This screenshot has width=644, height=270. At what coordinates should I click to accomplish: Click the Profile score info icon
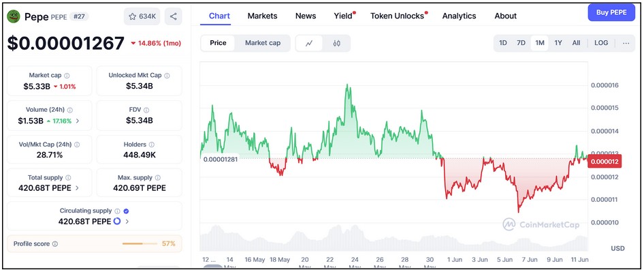coord(55,244)
